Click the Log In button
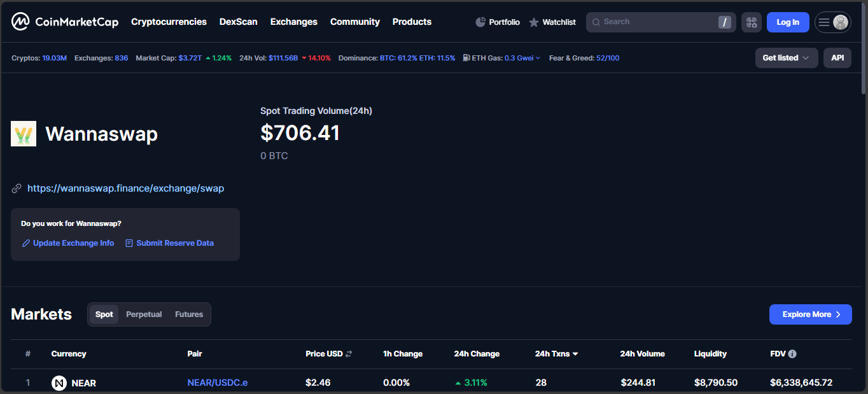The image size is (868, 394). (787, 22)
